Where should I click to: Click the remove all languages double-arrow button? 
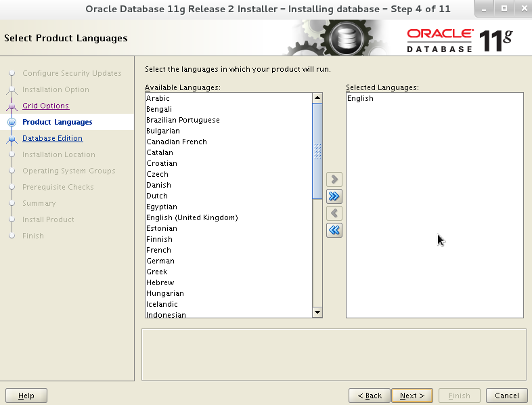334,230
